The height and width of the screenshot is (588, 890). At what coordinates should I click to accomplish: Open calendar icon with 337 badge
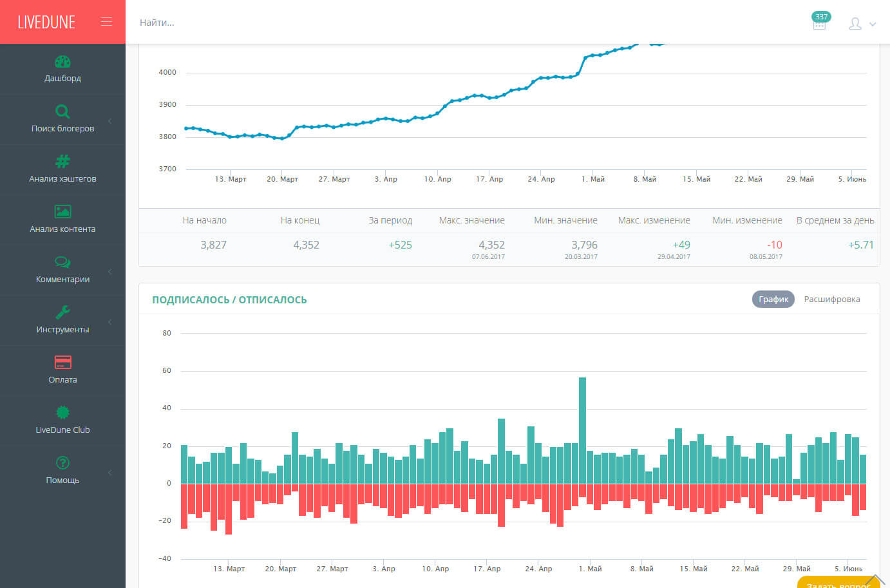(820, 23)
